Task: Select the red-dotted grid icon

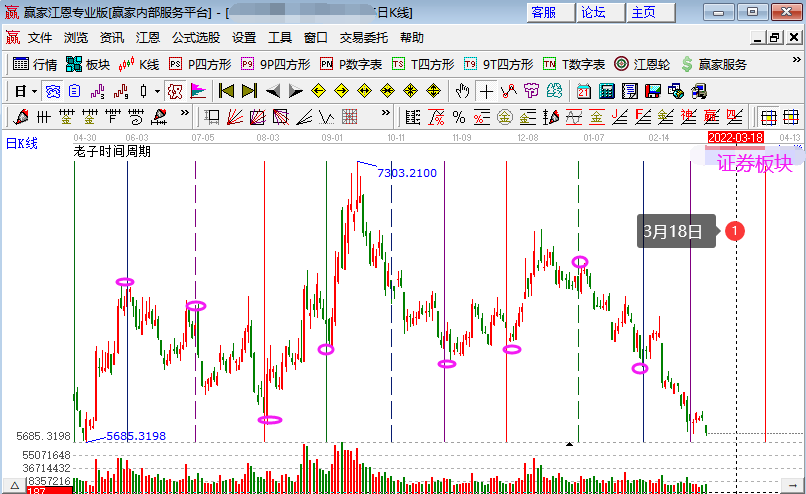Action: tap(350, 117)
